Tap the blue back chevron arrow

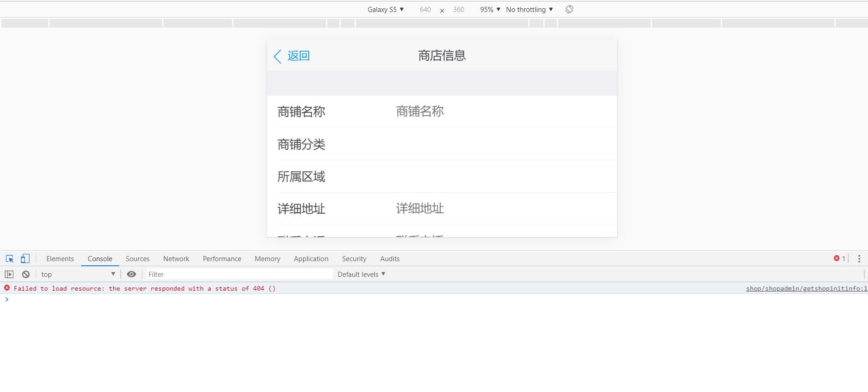(277, 56)
